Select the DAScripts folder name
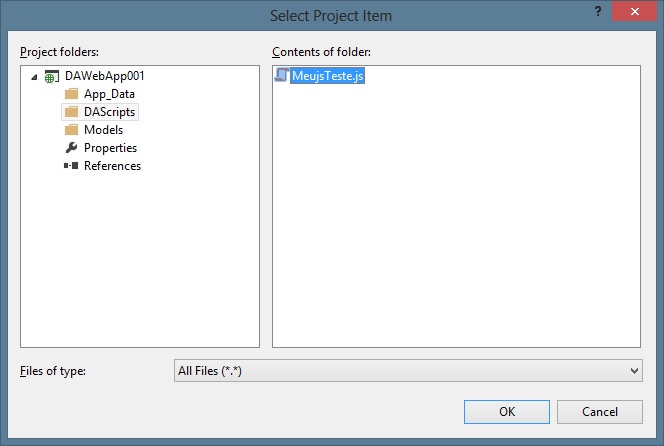 (x=110, y=112)
